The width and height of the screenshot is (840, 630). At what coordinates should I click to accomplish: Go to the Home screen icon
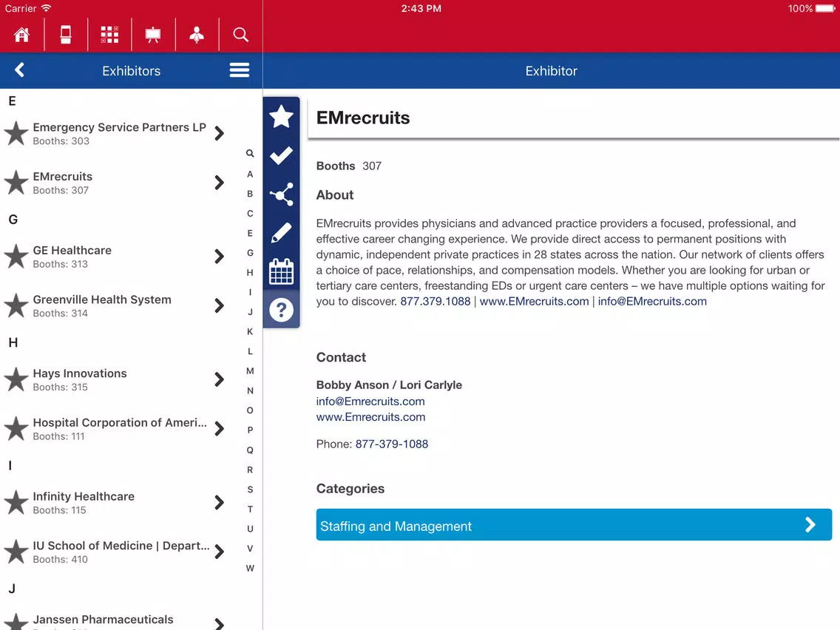click(22, 35)
